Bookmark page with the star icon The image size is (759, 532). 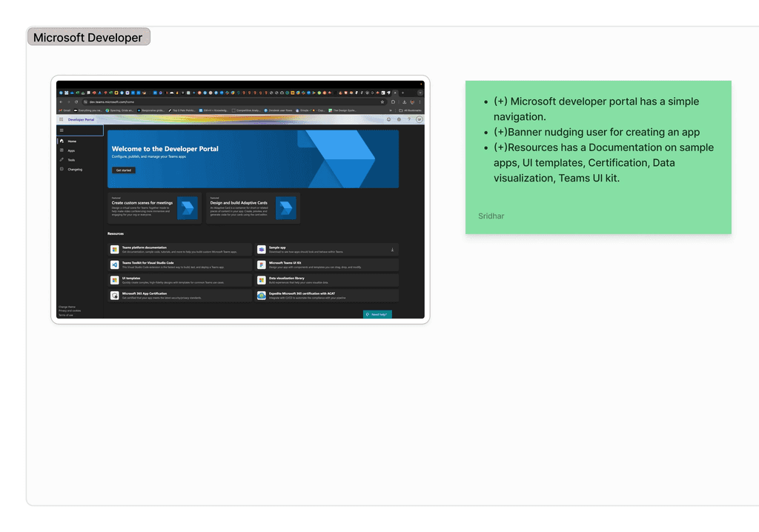(x=382, y=102)
